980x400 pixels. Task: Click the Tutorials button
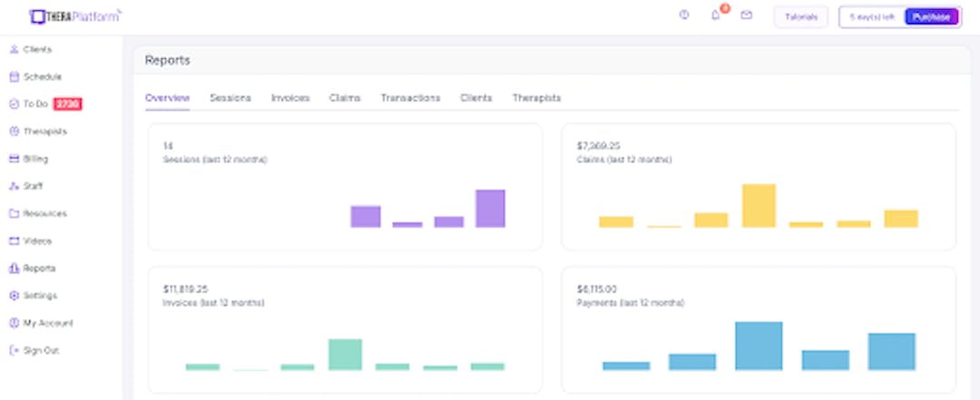point(800,16)
